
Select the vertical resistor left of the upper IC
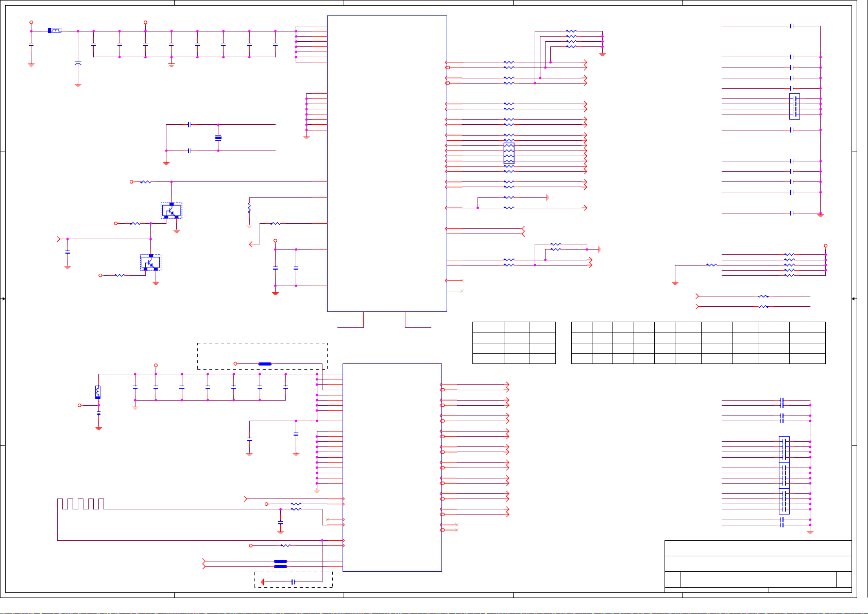[x=249, y=208]
